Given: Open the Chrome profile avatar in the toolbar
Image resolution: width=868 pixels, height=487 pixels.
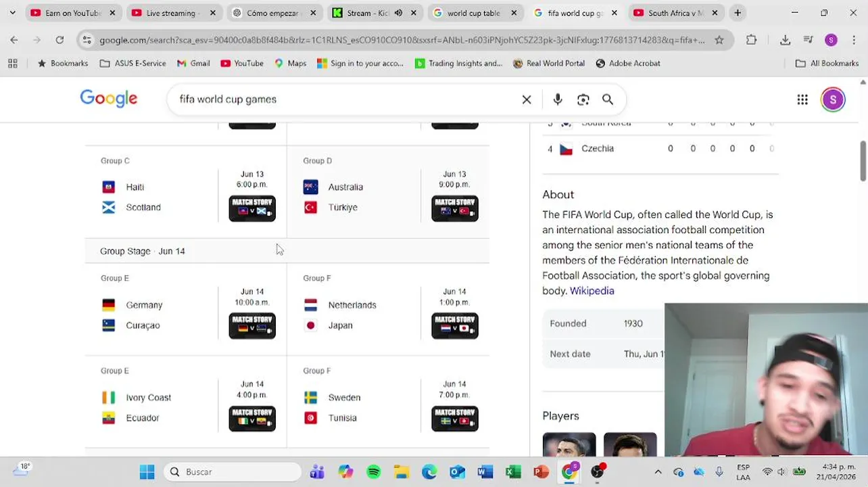Looking at the screenshot, I should pyautogui.click(x=831, y=40).
